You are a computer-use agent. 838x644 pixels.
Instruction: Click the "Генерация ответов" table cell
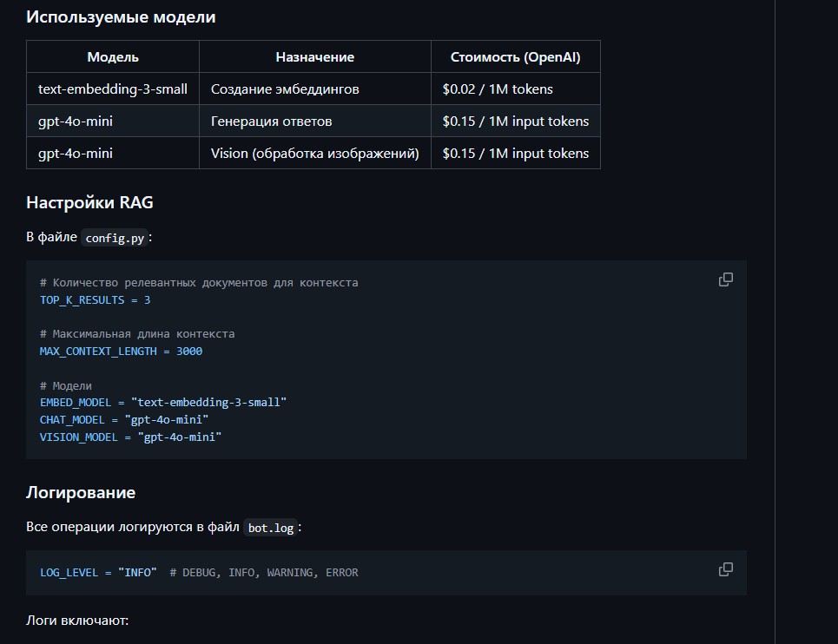271,122
